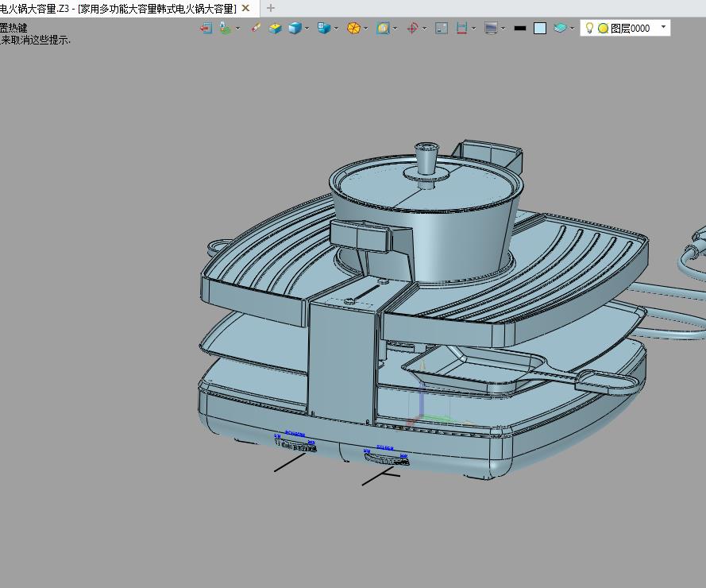706x588 pixels.
Task: Click the exit icon with red arrow
Action: click(x=206, y=28)
